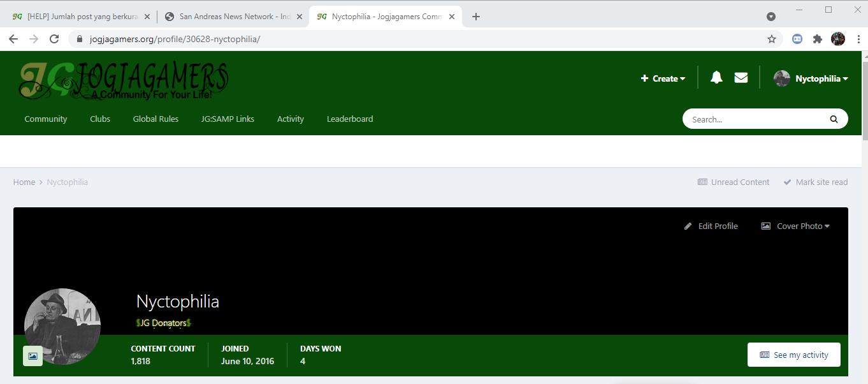Open the Leaderboard menu item
Screen dimensions: 868x384
(x=350, y=119)
